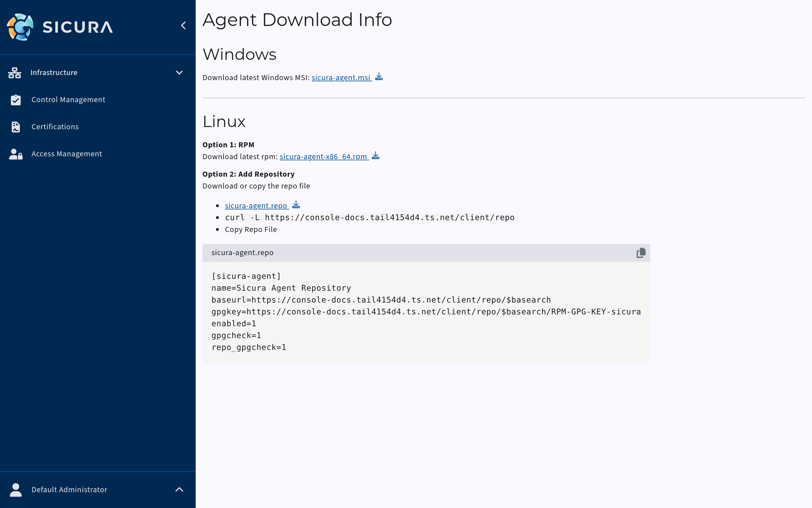Open the sicura-agent.repo link
Screen dimensions: 812x508
[256, 206]
